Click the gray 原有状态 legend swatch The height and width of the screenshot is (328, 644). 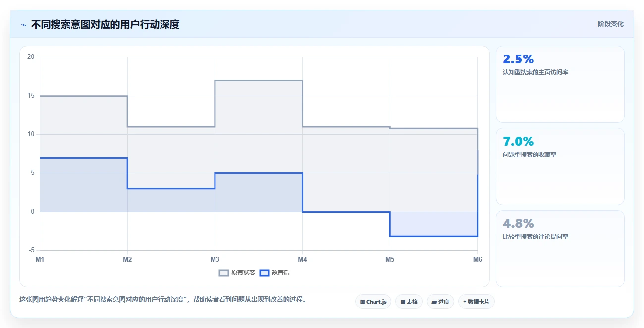(224, 273)
